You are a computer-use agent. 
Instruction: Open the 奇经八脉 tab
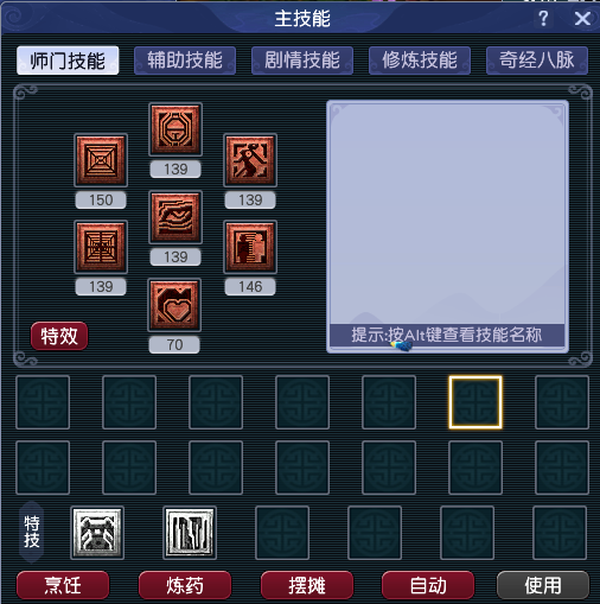537,60
